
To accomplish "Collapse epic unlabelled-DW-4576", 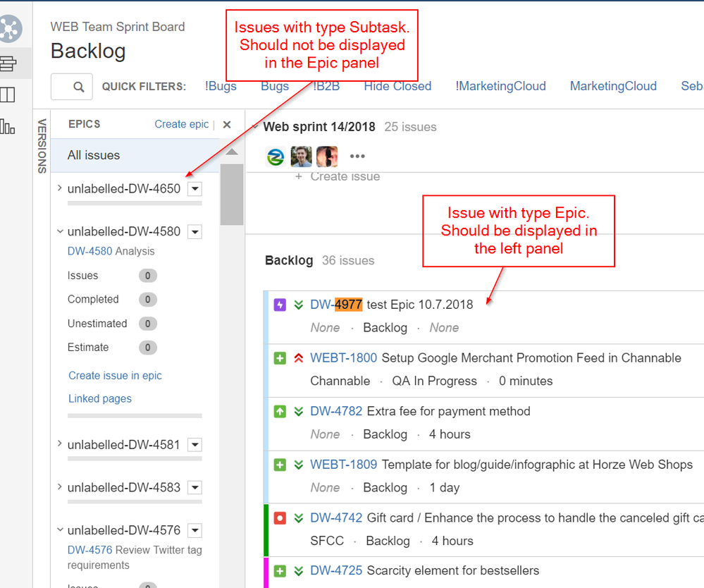I will (x=60, y=529).
